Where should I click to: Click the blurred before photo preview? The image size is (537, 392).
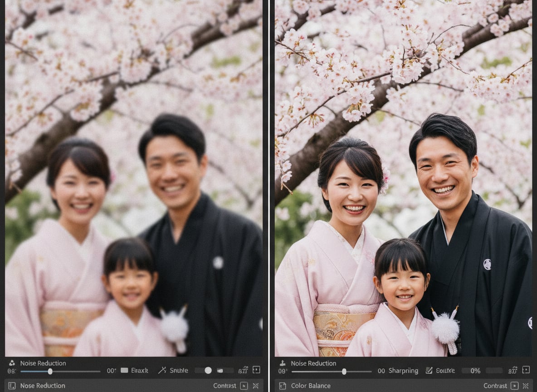tap(134, 178)
